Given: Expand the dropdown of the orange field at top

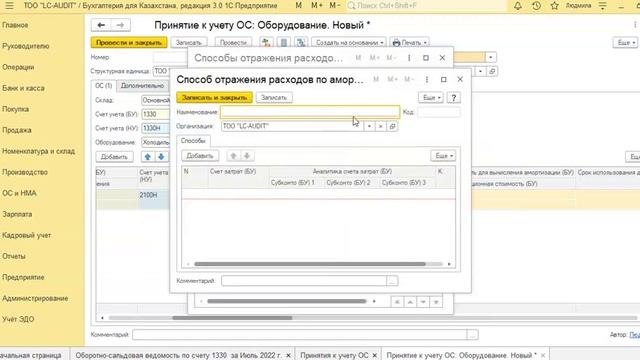Looking at the screenshot, I should click(491, 57).
